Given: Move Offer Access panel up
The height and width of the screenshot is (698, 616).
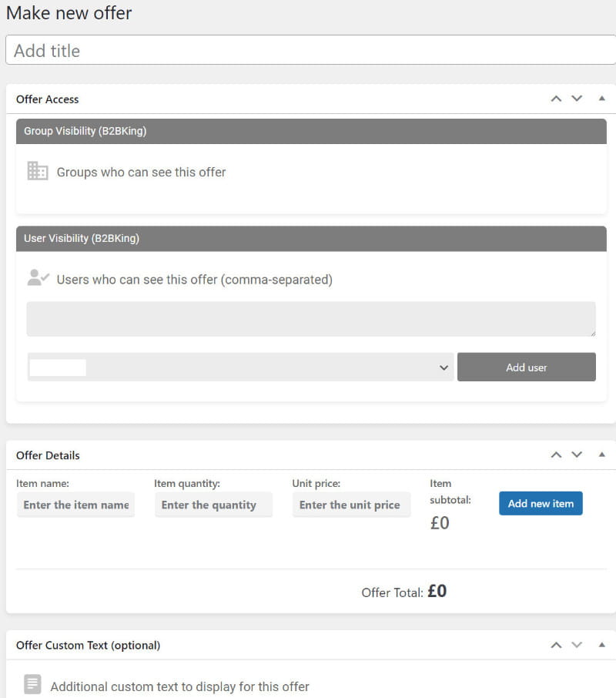Looking at the screenshot, I should (556, 99).
